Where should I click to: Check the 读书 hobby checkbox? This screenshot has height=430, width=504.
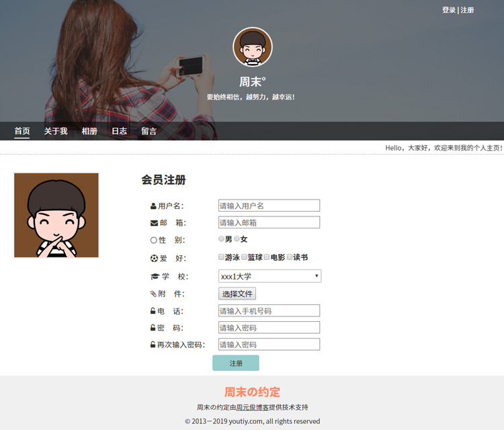tap(290, 257)
